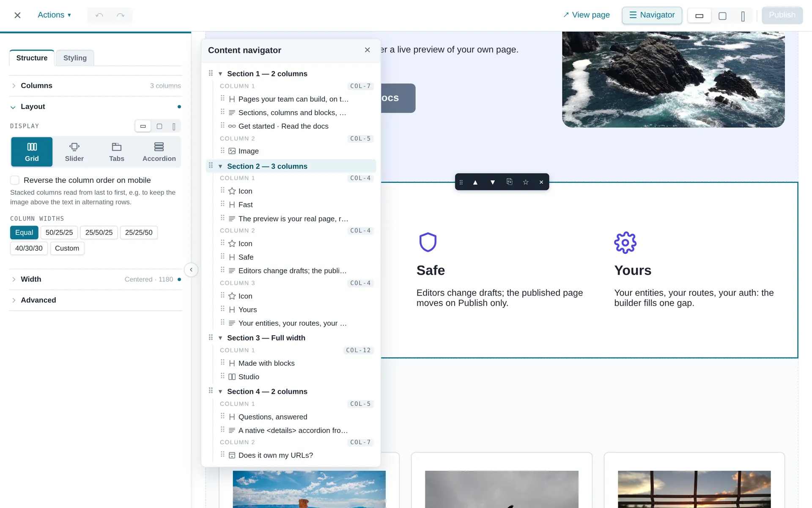
Task: Select Custom column widths
Action: (x=67, y=248)
